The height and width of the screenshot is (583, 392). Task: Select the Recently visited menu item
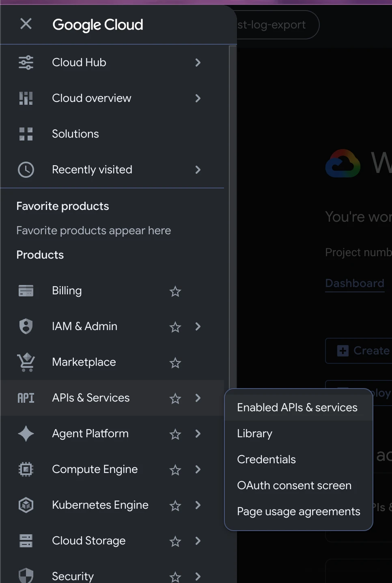click(112, 170)
